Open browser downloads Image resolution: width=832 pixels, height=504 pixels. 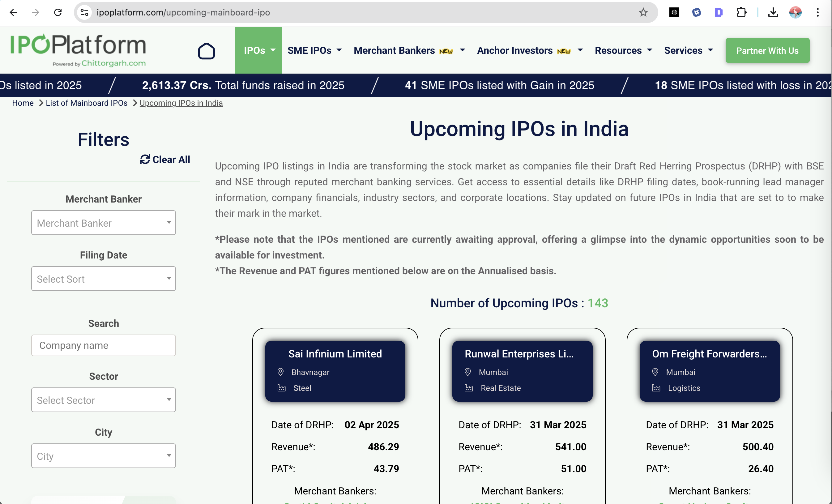coord(773,12)
